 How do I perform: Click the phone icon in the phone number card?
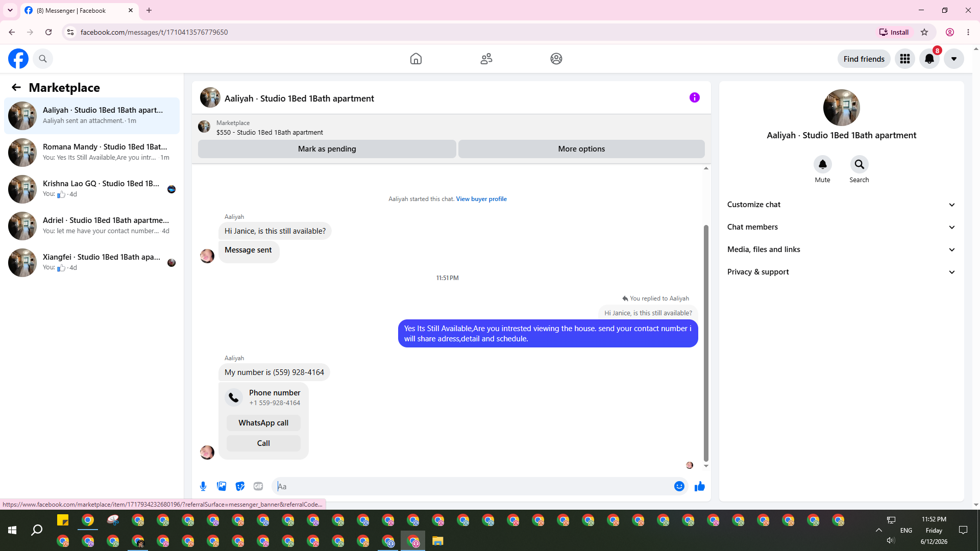tap(234, 397)
